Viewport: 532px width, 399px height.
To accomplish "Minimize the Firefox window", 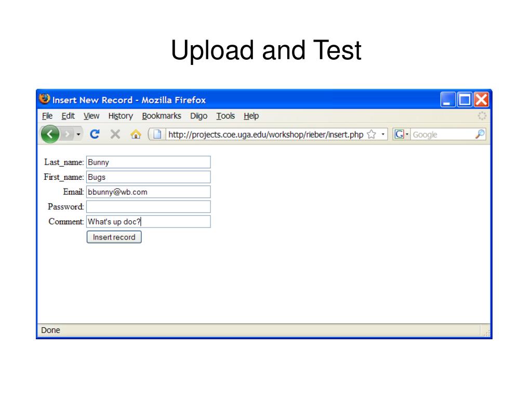I will [x=448, y=100].
